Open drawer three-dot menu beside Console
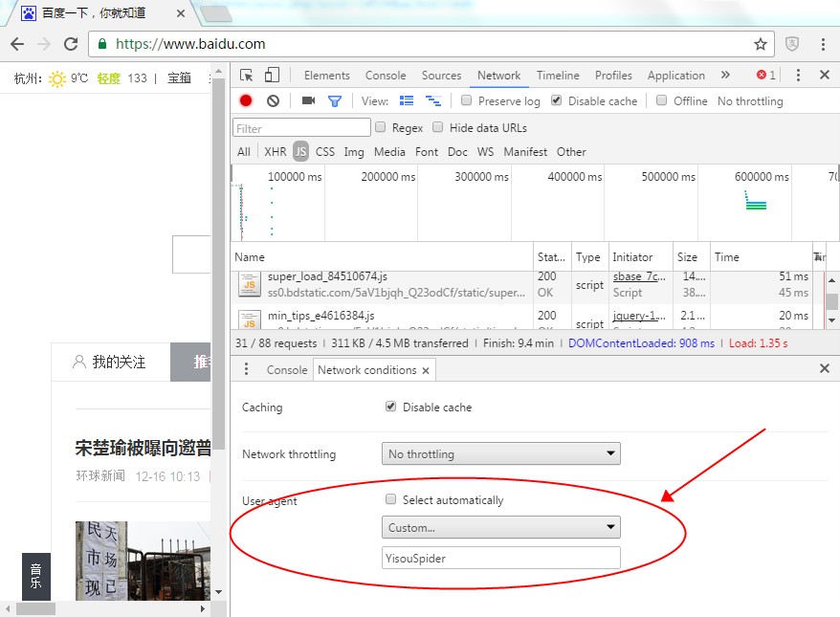840x617 pixels. [x=246, y=369]
